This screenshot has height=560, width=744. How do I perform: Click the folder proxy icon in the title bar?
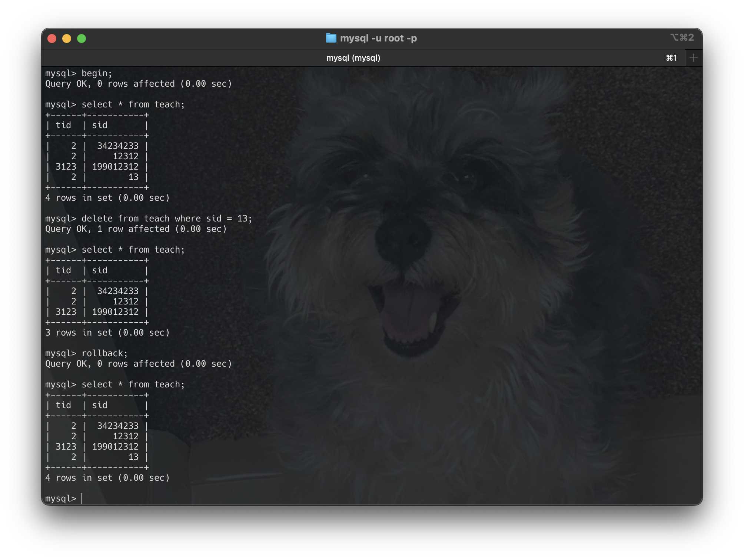point(331,37)
